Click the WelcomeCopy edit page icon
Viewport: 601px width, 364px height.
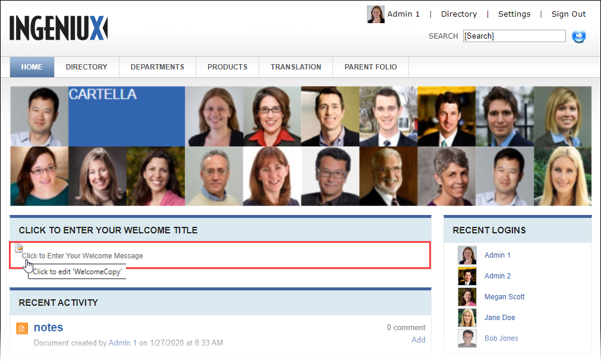pos(19,248)
